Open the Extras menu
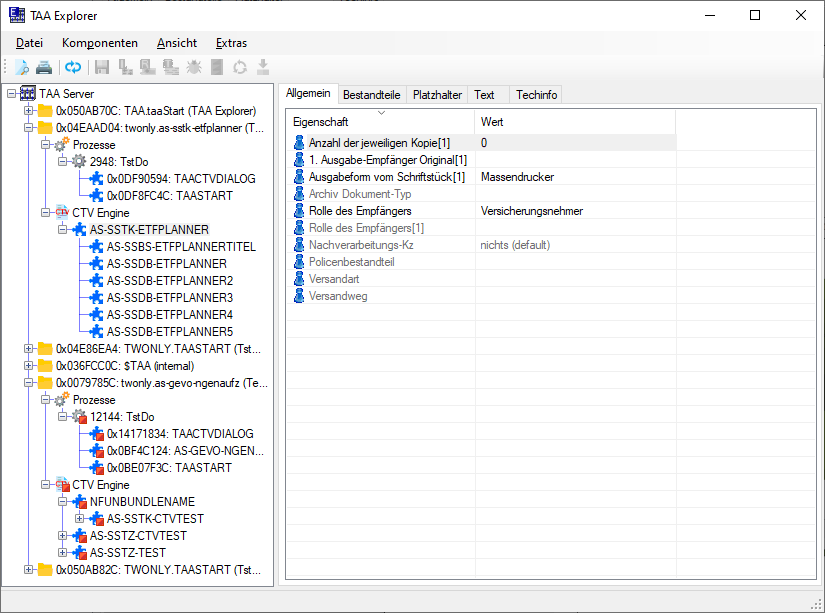Image resolution: width=825 pixels, height=613 pixels. [231, 43]
